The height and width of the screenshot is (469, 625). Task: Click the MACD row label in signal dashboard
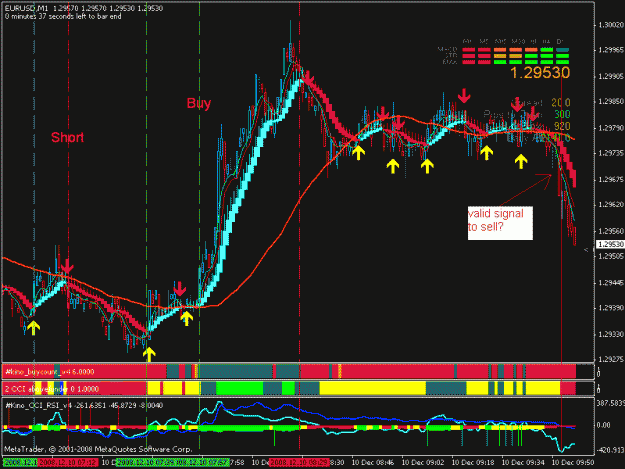click(447, 50)
